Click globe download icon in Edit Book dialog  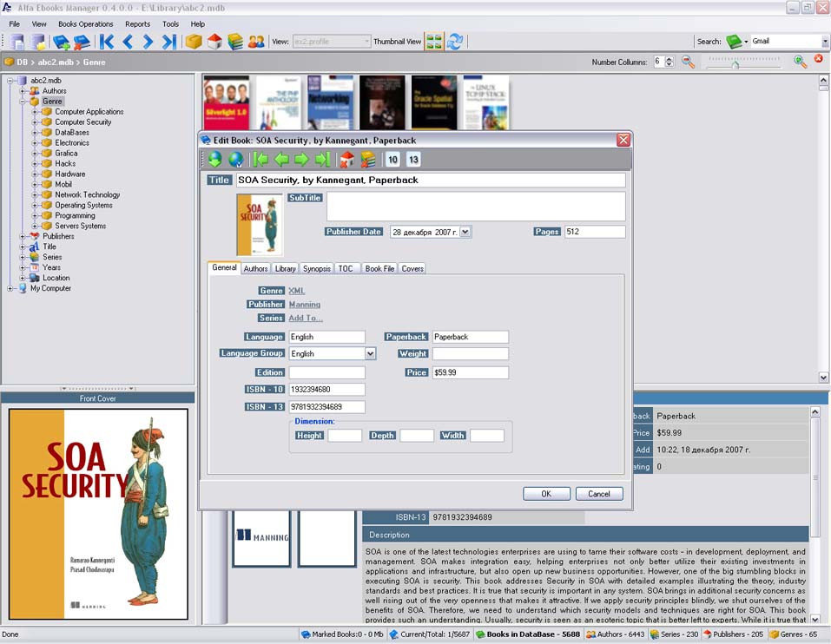tap(214, 159)
